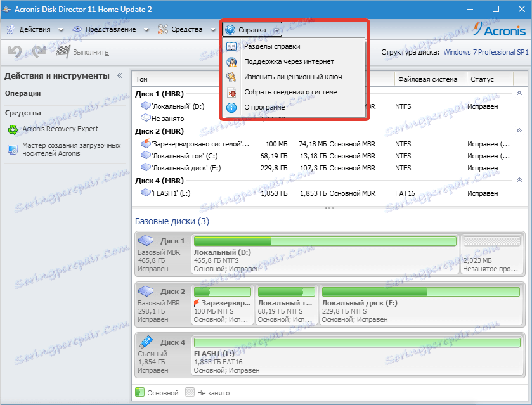Click the Выполнить button label
Viewport: 532px width, 405px height.
coord(91,52)
